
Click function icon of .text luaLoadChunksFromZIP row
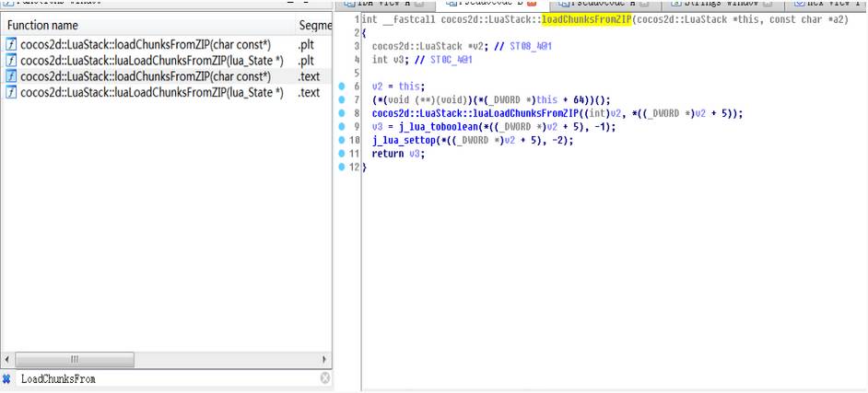point(11,92)
